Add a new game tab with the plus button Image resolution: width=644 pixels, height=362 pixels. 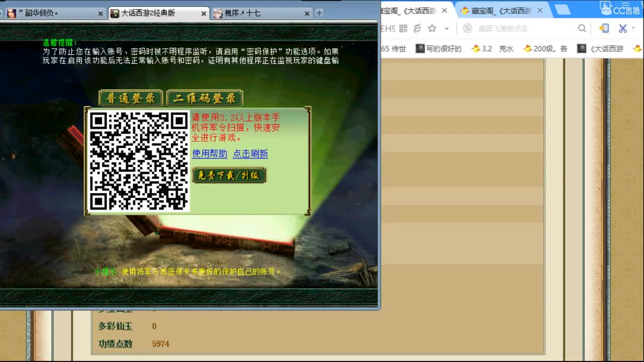tap(319, 13)
